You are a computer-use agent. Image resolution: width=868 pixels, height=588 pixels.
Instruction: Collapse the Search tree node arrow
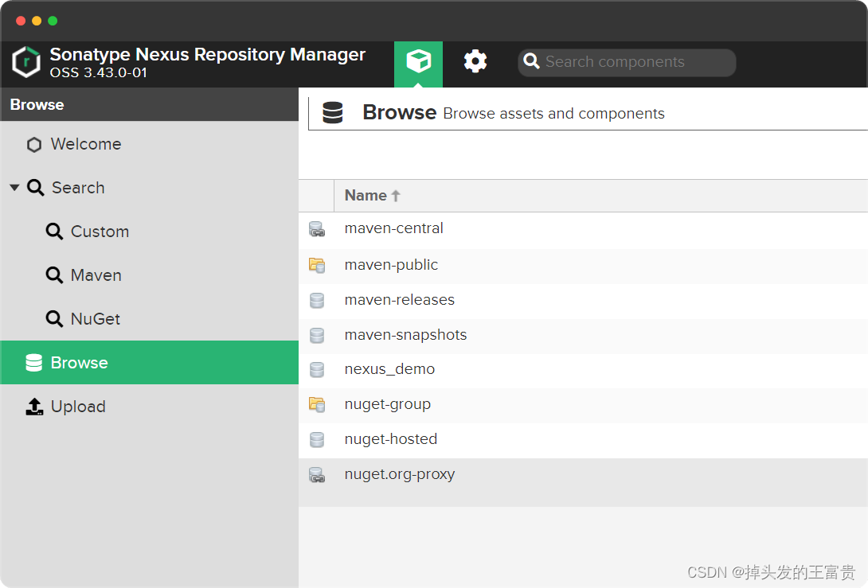click(15, 188)
